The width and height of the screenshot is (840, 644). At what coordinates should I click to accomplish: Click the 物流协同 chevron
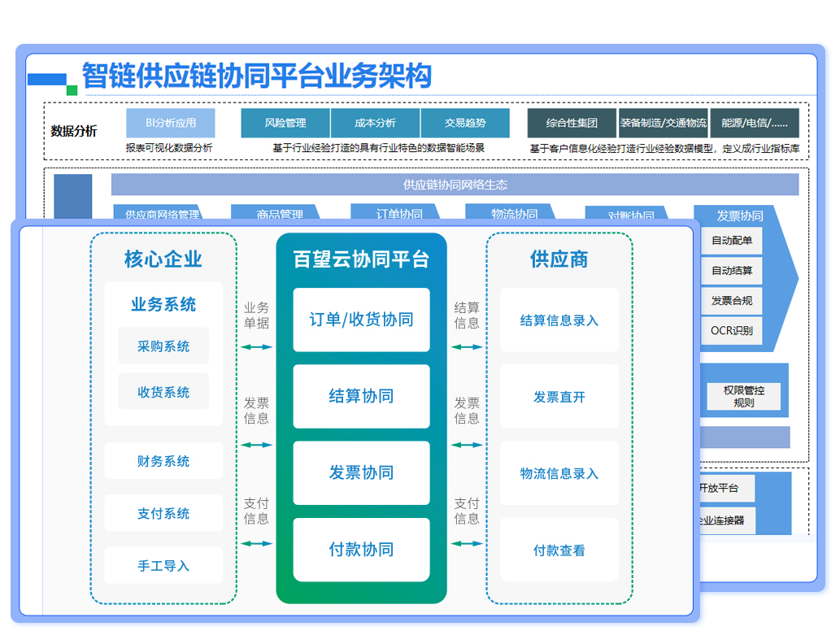point(512,212)
